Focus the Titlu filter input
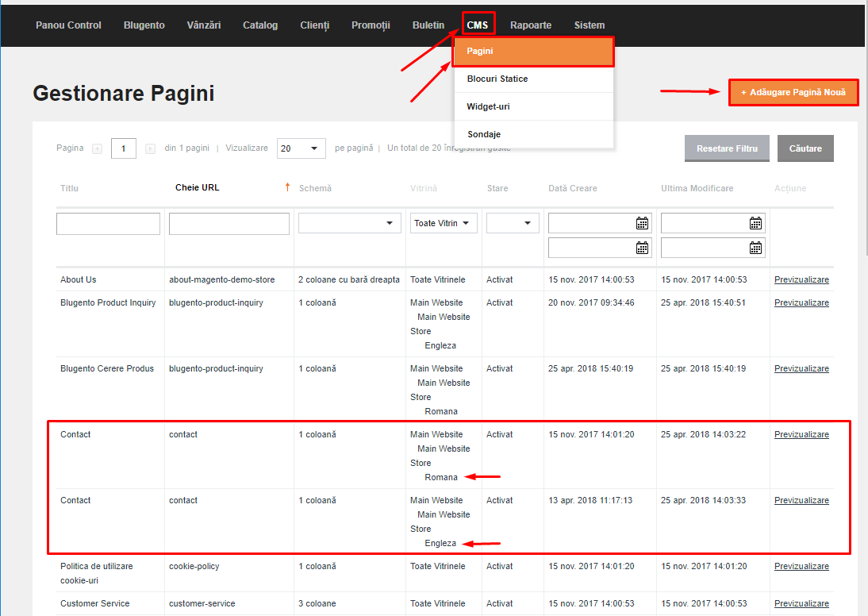 [x=108, y=223]
